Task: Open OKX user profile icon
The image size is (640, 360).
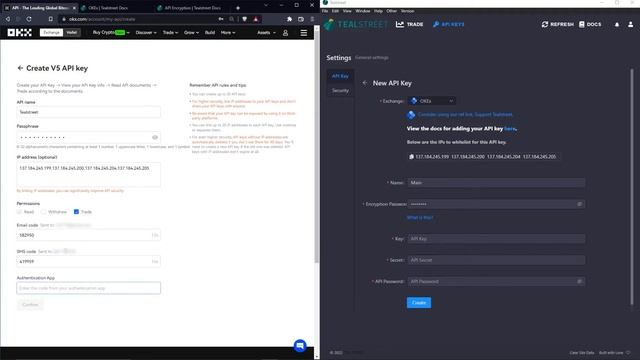Action: tap(285, 33)
